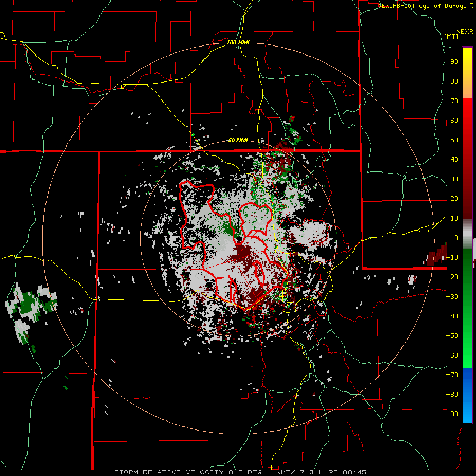Click the 60 value on velocity scale

pos(454,120)
